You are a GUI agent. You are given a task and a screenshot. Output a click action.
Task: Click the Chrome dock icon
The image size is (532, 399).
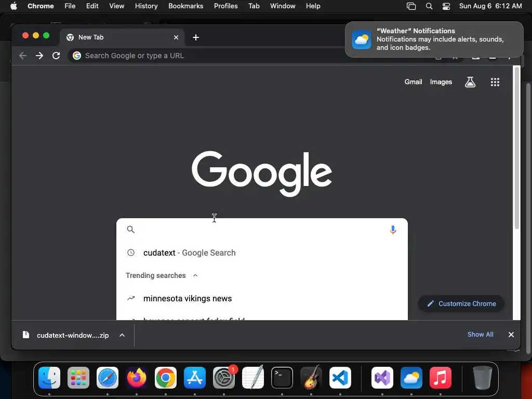(166, 378)
